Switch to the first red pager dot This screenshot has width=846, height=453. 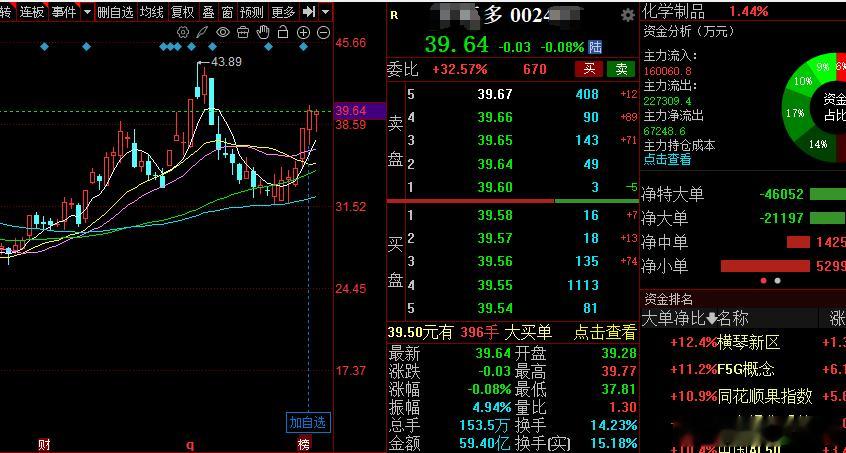click(x=763, y=280)
